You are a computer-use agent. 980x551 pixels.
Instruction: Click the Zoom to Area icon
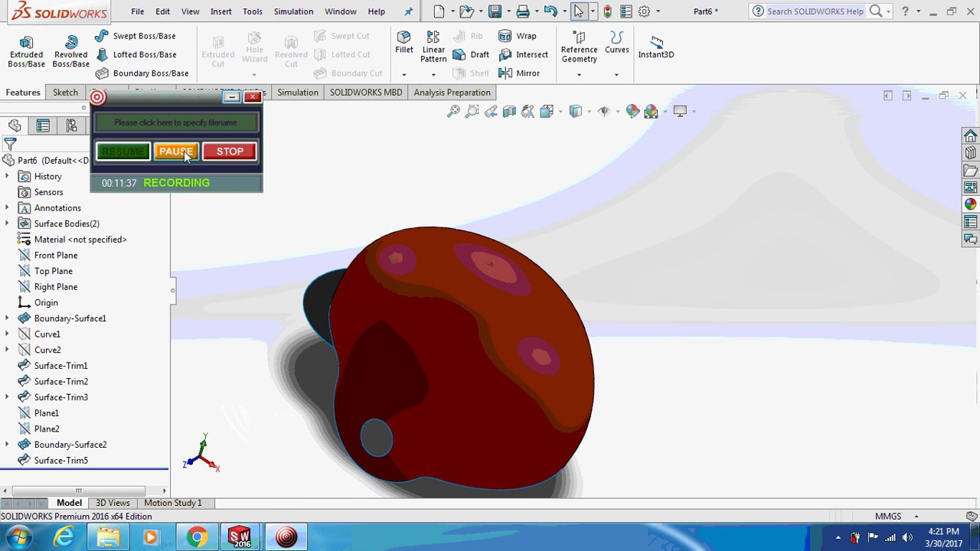(x=472, y=112)
